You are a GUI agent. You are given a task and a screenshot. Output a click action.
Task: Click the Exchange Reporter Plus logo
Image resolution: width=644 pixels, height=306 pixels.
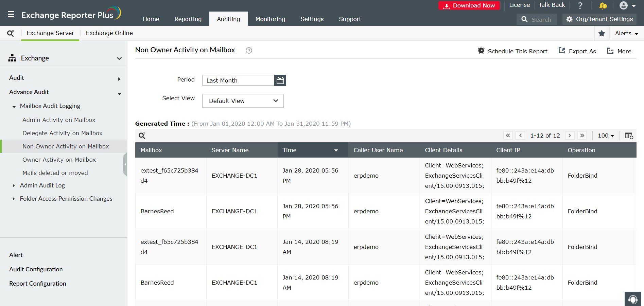(x=71, y=14)
